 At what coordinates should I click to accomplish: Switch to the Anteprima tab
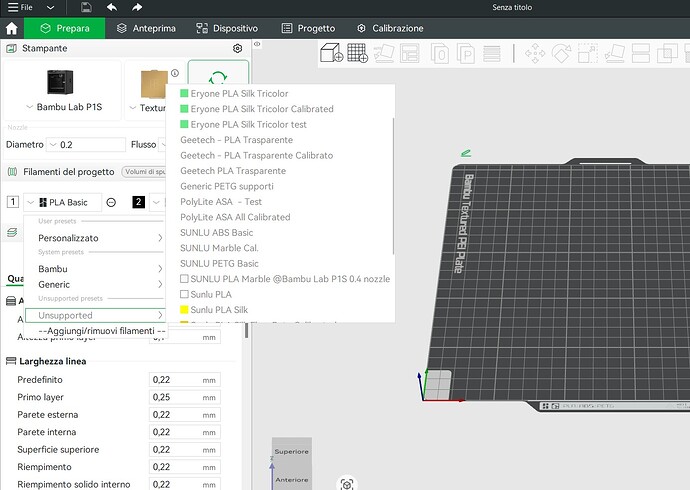146,29
